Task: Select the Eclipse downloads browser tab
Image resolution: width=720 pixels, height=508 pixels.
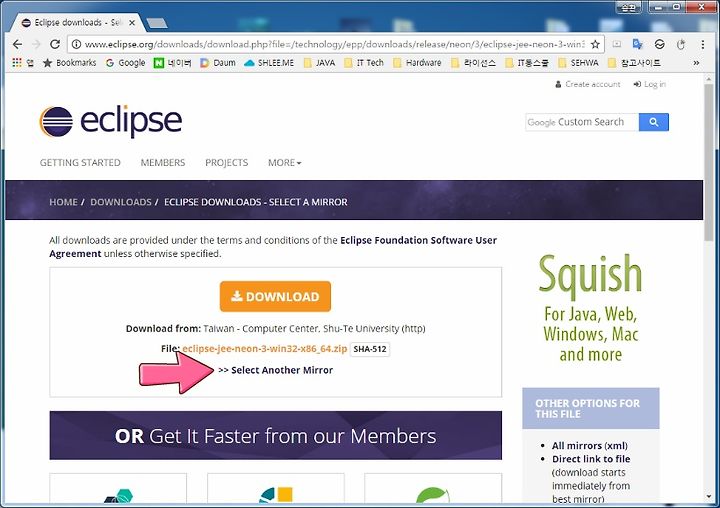Action: tap(77, 22)
